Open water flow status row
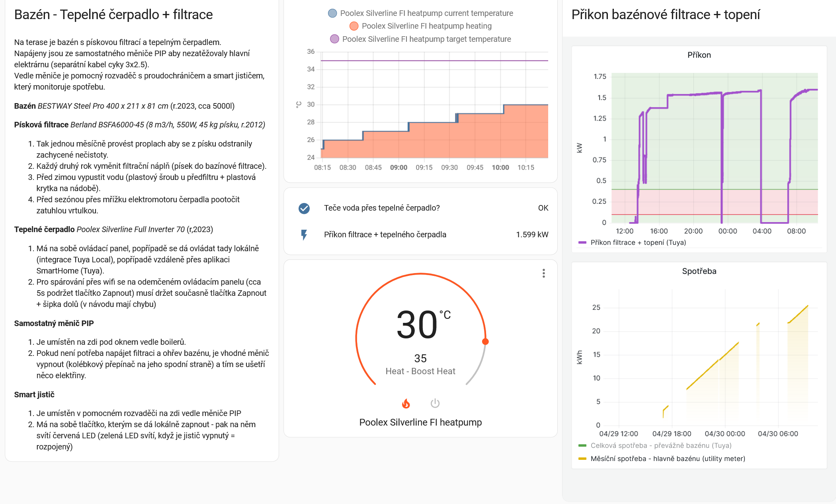This screenshot has height=504, width=836. [x=381, y=208]
